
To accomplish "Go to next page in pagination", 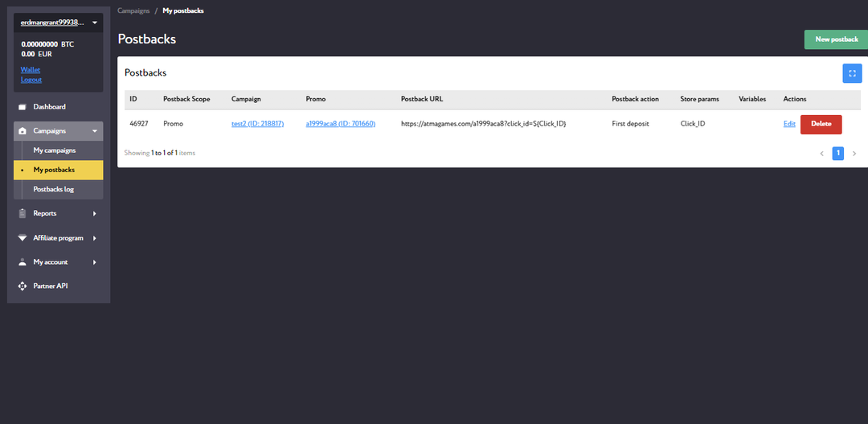I will pos(854,153).
